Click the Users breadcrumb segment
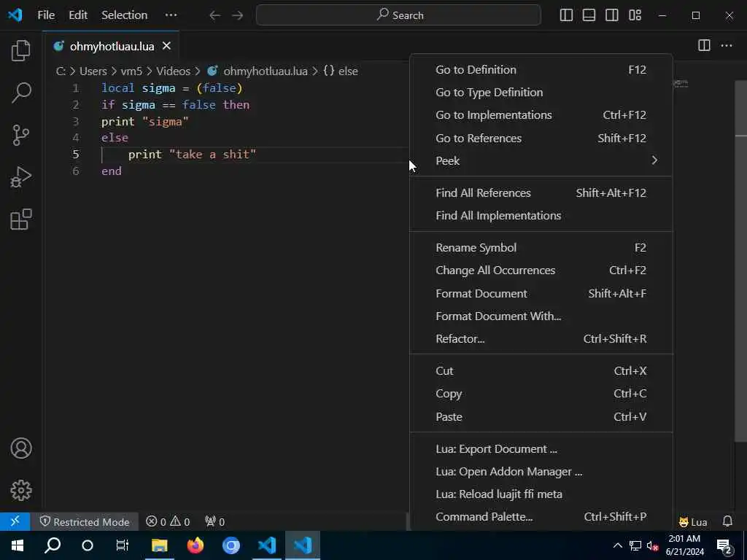This screenshot has height=560, width=747. (93, 71)
